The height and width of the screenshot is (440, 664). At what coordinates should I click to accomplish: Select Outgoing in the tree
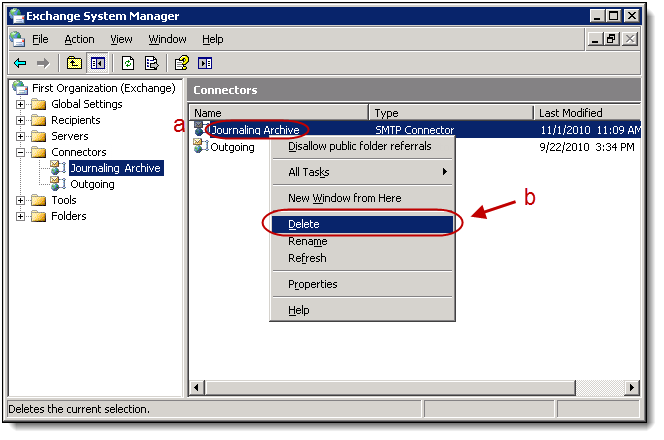92,184
